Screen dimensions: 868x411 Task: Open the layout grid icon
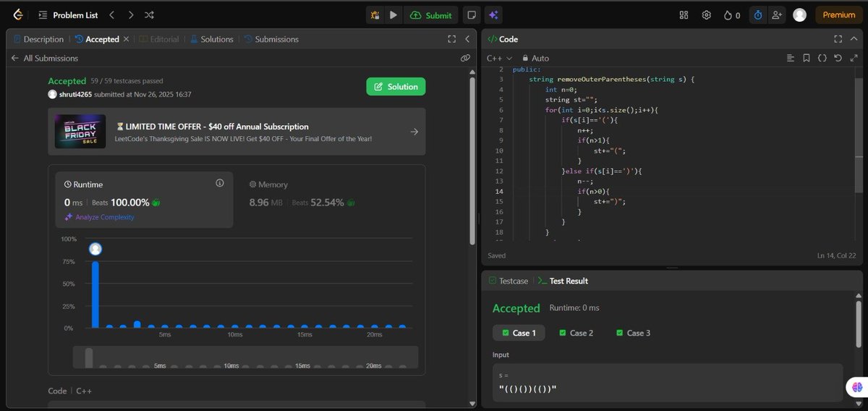(684, 14)
